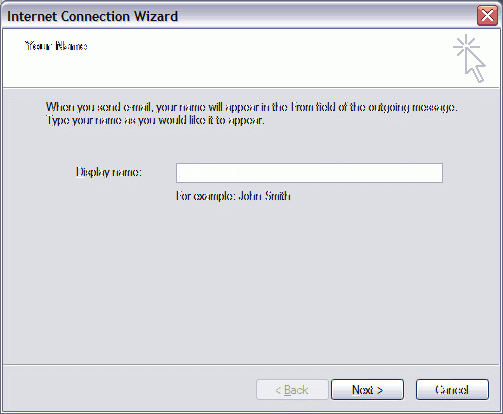503x414 pixels.
Task: Click the 'Type your name as you would' line
Action: tap(155, 120)
